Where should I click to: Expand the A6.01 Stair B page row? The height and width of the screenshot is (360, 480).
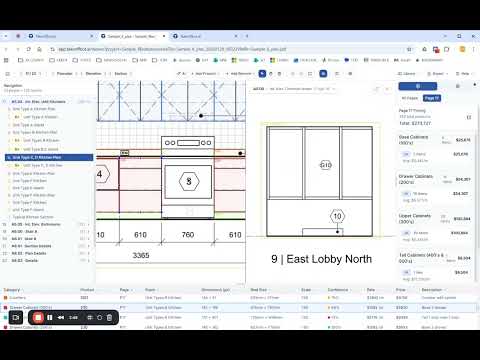(x=88, y=239)
